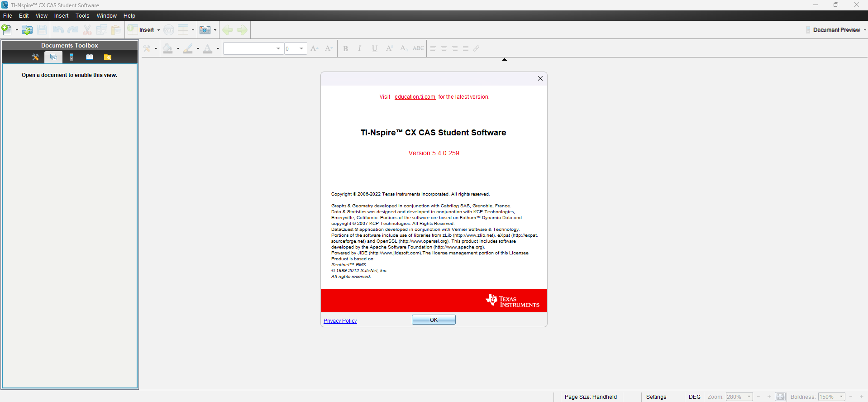Select the Page Sorter toolbox icon
The width and height of the screenshot is (868, 402).
pos(53,57)
